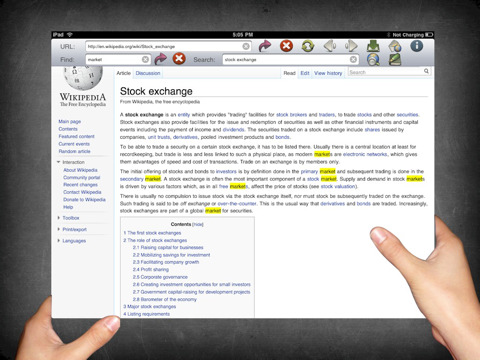Expand the Print/export sidebar section

coord(59,229)
